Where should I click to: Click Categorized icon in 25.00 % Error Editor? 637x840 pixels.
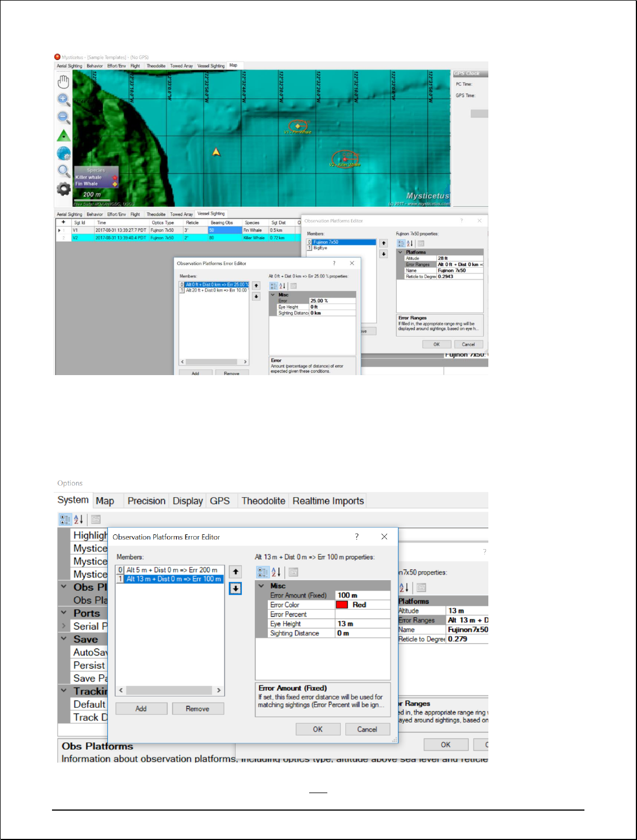(274, 286)
